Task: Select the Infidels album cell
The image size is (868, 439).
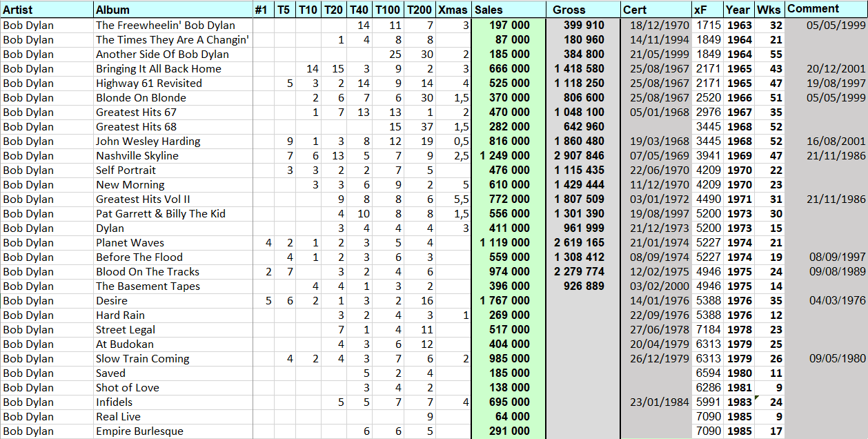Action: tap(173, 402)
